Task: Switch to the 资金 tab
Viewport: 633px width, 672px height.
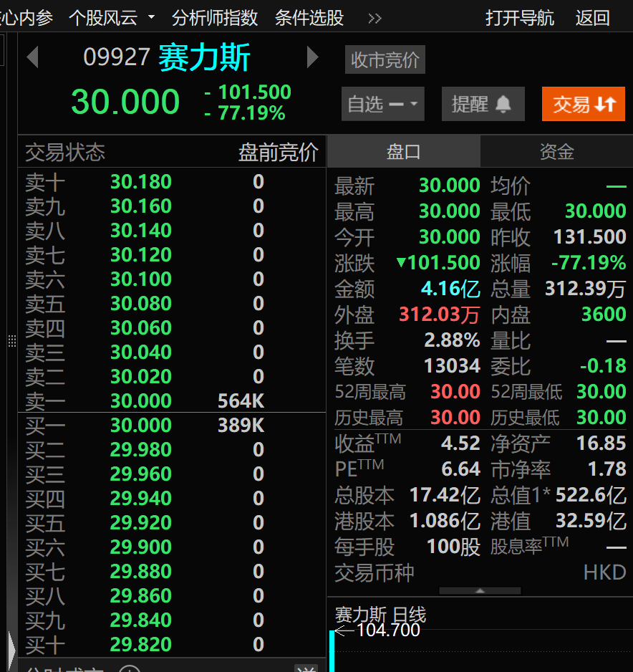Action: tap(557, 150)
